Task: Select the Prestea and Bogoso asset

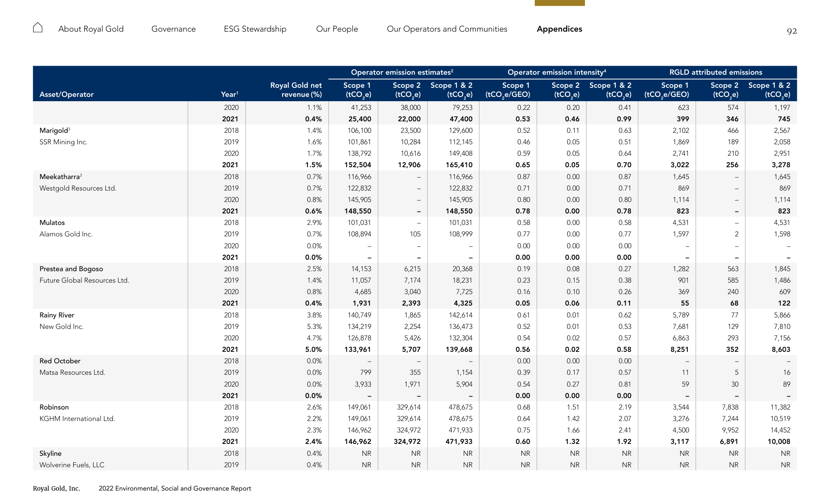Action: pyautogui.click(x=71, y=269)
